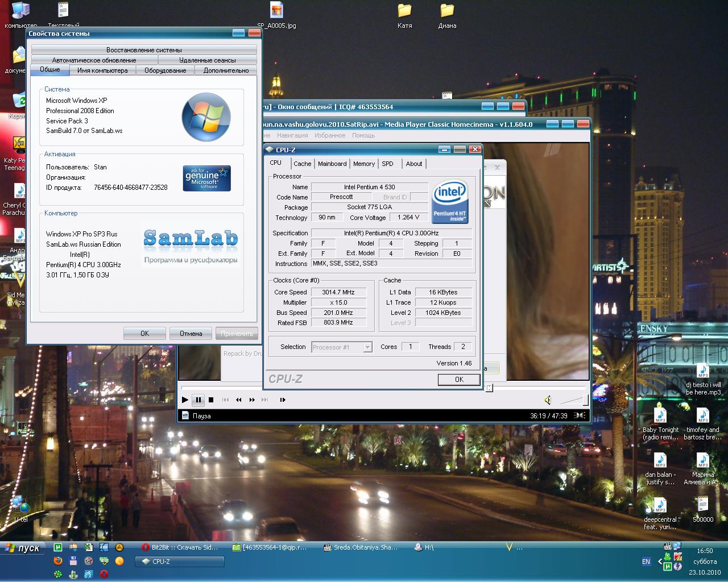Click the genuine Microsoft software badge
This screenshot has width=728, height=582.
point(207,178)
